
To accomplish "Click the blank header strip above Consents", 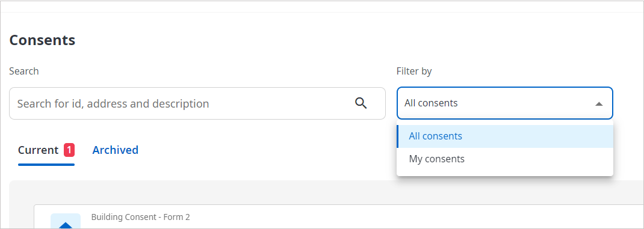I will point(322,6).
